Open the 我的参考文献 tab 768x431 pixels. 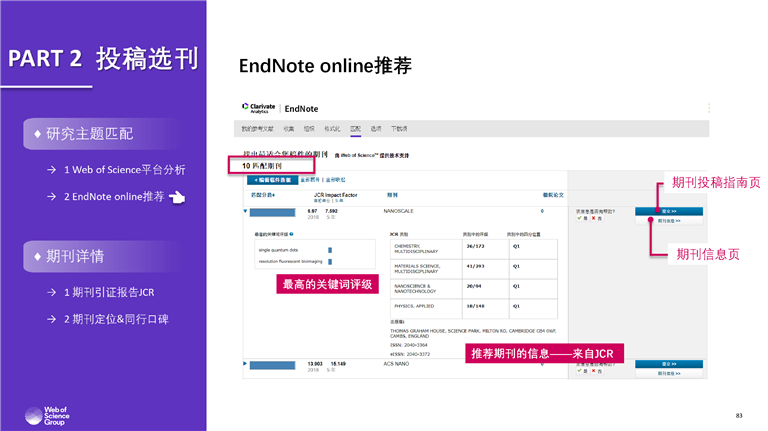pyautogui.click(x=257, y=129)
